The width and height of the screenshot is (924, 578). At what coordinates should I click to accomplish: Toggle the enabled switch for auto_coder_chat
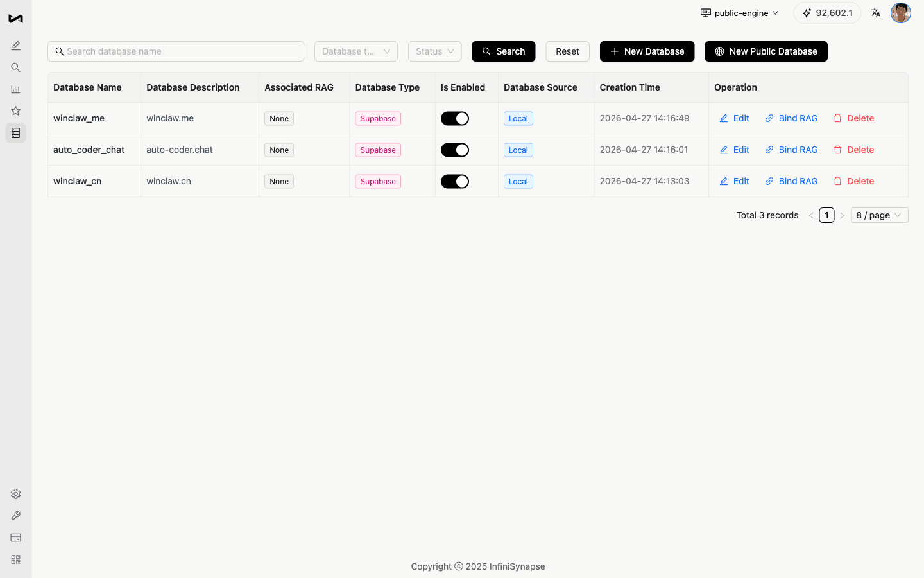[x=455, y=150]
